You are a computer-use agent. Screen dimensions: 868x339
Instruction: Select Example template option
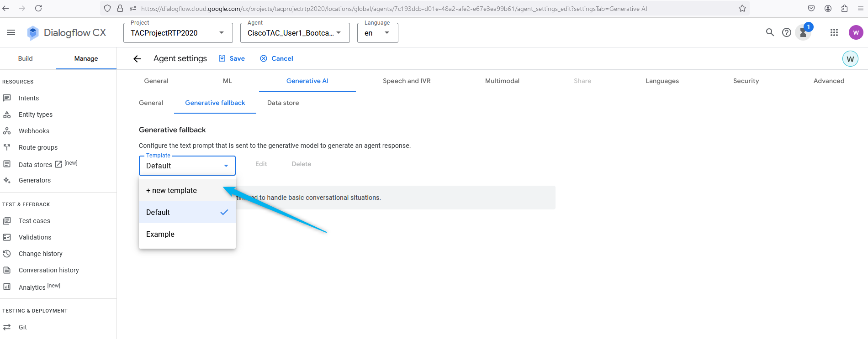(x=187, y=234)
